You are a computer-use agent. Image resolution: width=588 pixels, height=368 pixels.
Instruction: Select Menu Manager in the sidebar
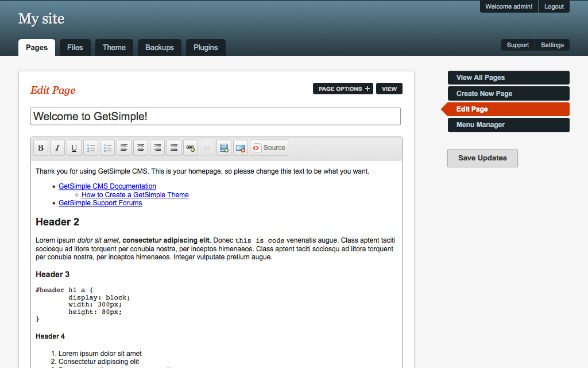point(508,125)
